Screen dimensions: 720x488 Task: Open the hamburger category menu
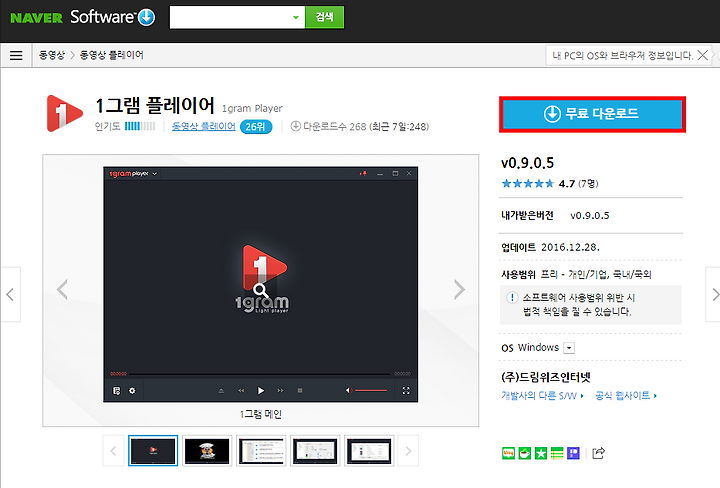tap(16, 56)
